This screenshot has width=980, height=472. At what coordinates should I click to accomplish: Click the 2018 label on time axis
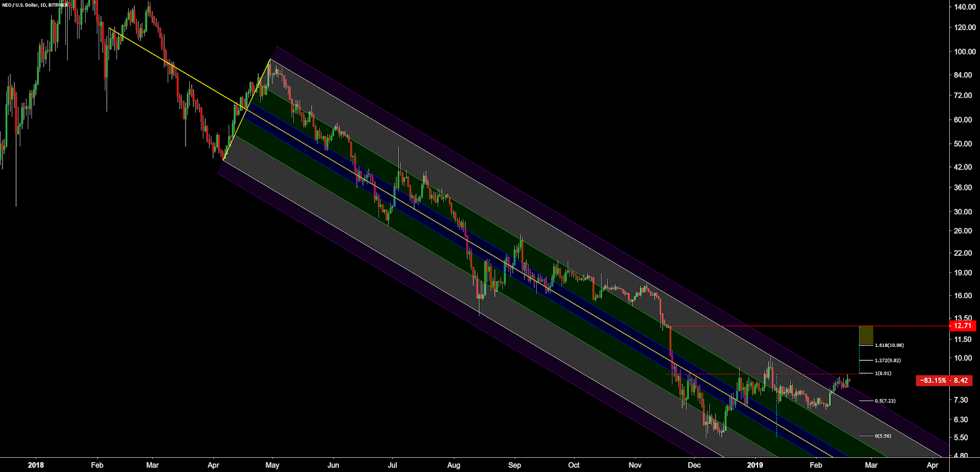36,465
